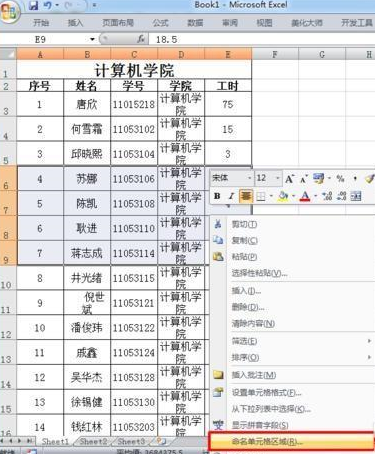Screen dimensions: 375x454
Task: Choose 设置单元格格式 from context menu
Action: 293,393
